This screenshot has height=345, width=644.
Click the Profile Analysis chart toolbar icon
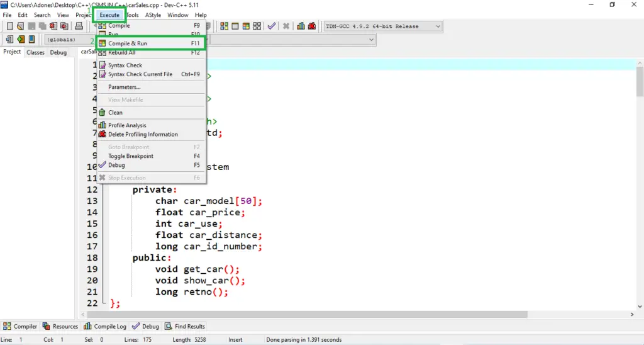point(301,26)
